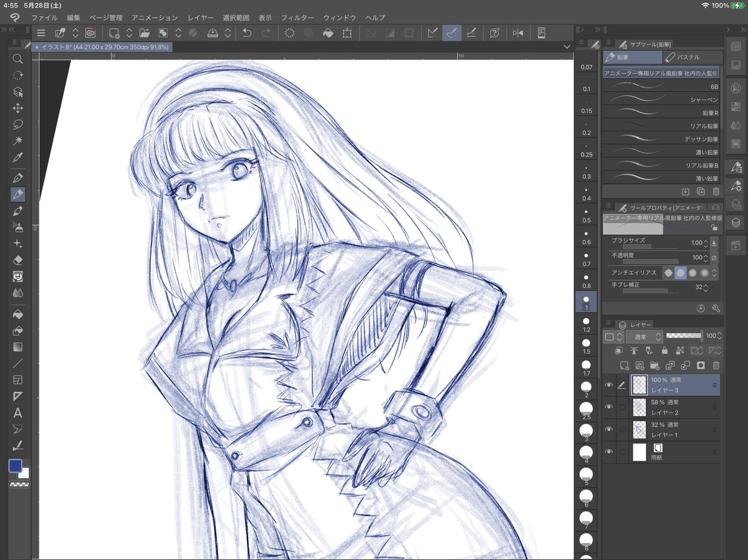Select the Text tool labeled A
Viewport: 748px width, 560px height.
17,412
